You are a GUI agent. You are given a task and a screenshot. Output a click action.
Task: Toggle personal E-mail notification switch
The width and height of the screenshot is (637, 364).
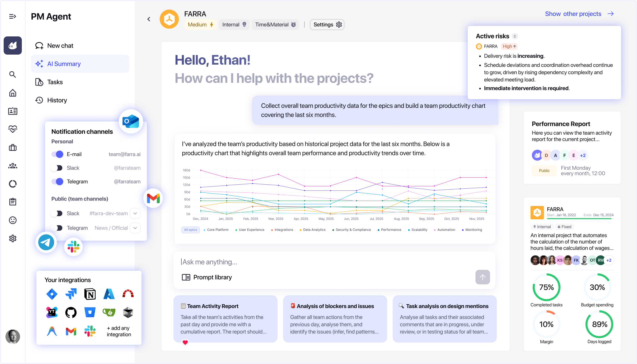[x=57, y=154]
